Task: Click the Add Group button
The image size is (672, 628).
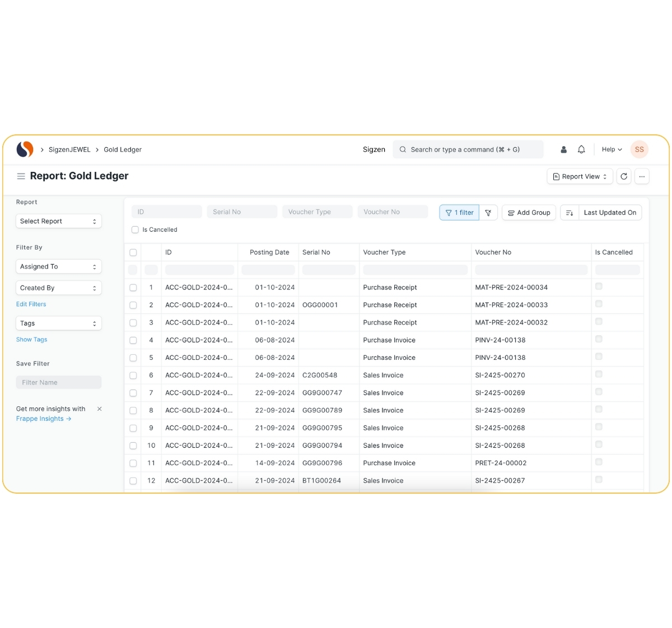Action: [x=529, y=213]
